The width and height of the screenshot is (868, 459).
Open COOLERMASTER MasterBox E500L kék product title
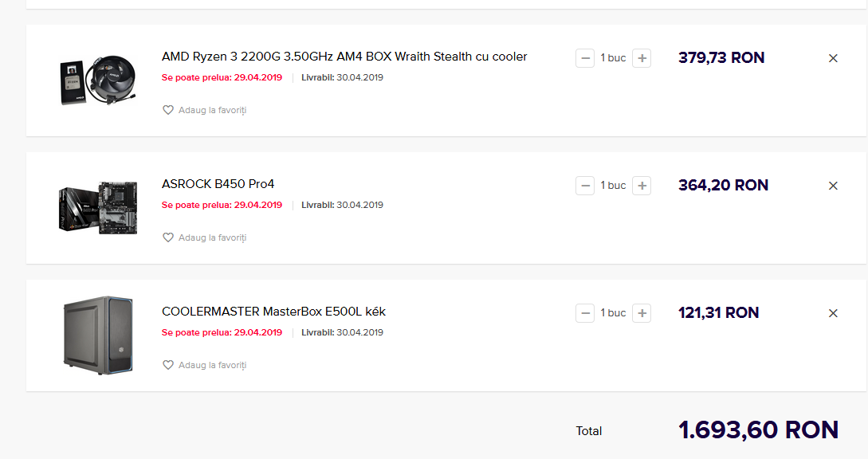[x=273, y=311]
